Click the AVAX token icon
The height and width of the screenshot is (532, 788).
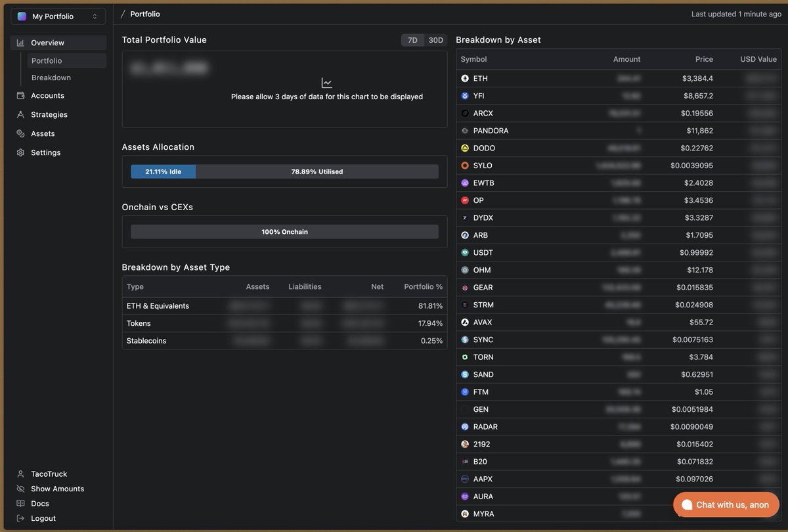pos(465,322)
